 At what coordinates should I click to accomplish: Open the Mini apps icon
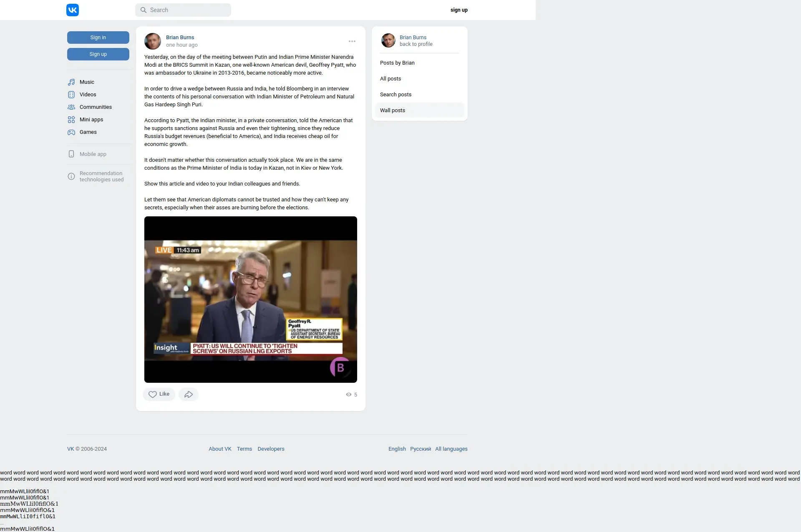click(x=71, y=120)
